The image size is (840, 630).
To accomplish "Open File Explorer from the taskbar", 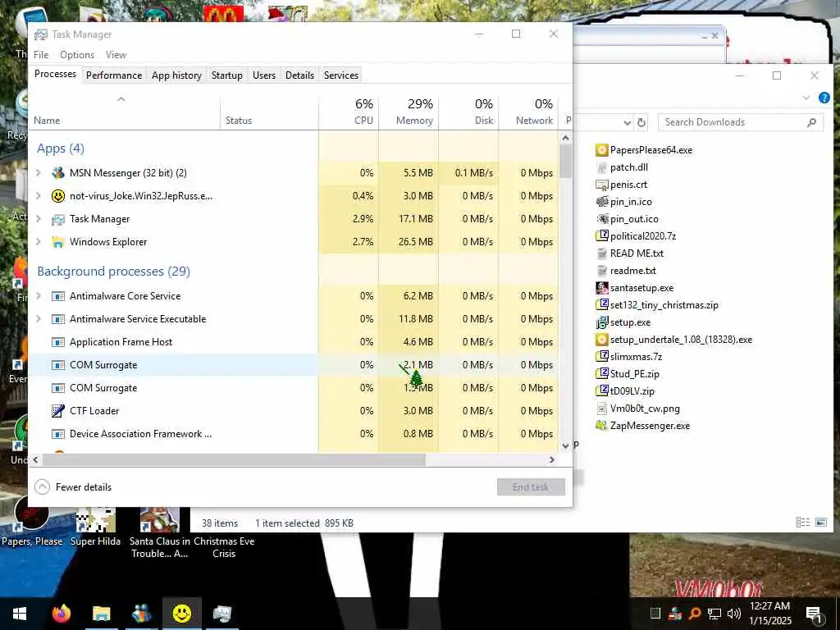I will [x=101, y=614].
